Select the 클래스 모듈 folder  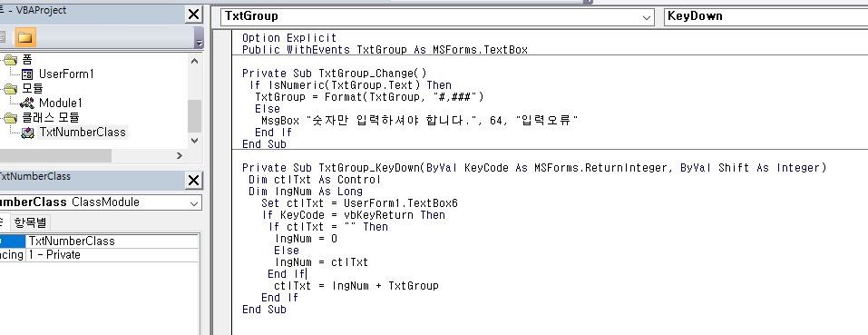click(x=51, y=117)
